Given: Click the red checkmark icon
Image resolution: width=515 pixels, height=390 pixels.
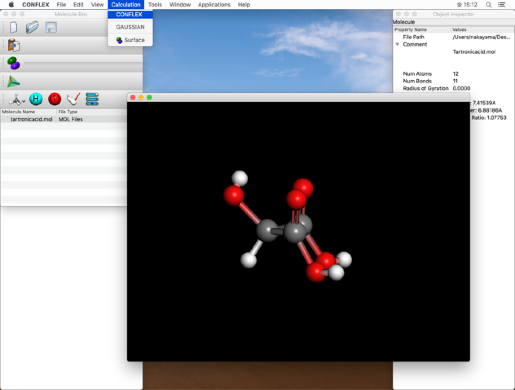Looking at the screenshot, I should [x=73, y=99].
